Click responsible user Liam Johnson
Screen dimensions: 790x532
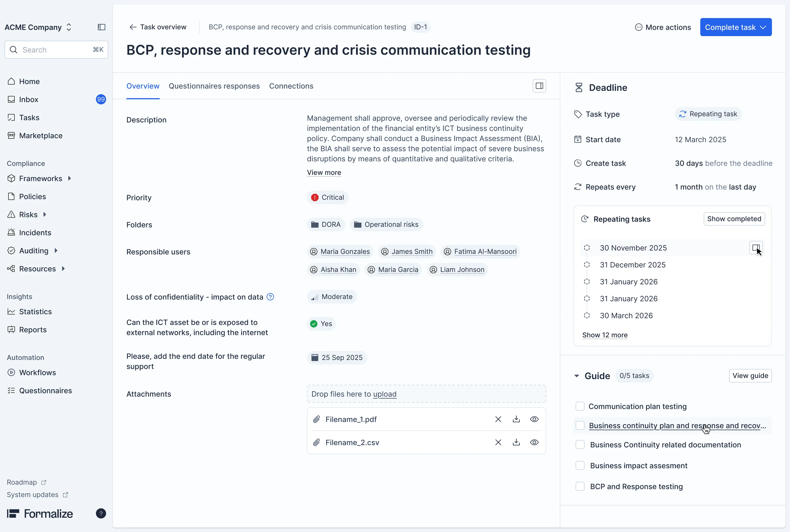(x=457, y=269)
